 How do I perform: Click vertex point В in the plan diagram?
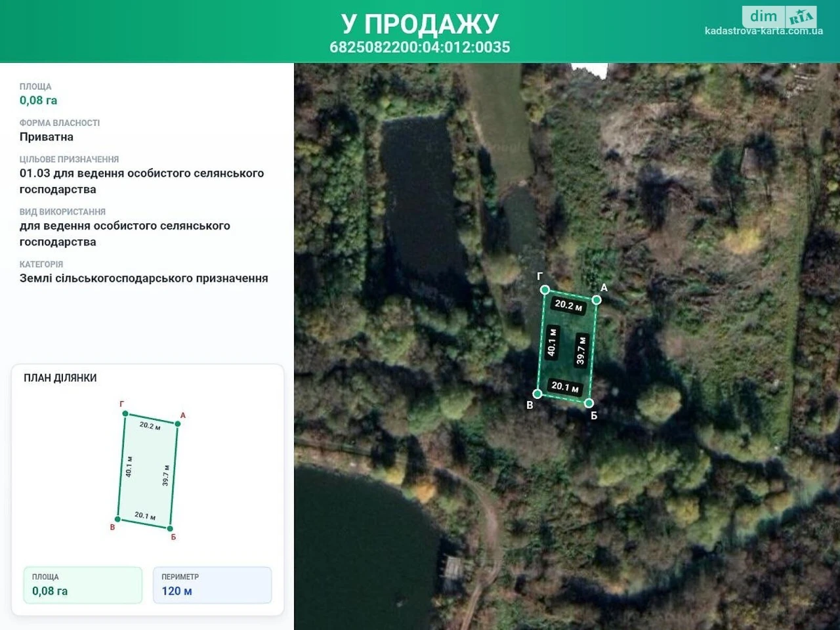point(118,519)
